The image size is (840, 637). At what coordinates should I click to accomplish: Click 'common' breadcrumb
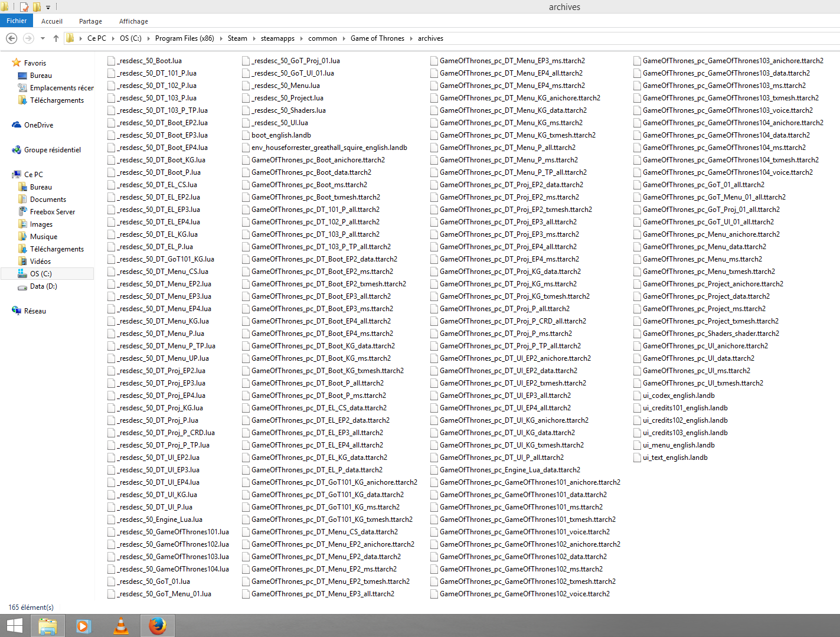tap(322, 38)
